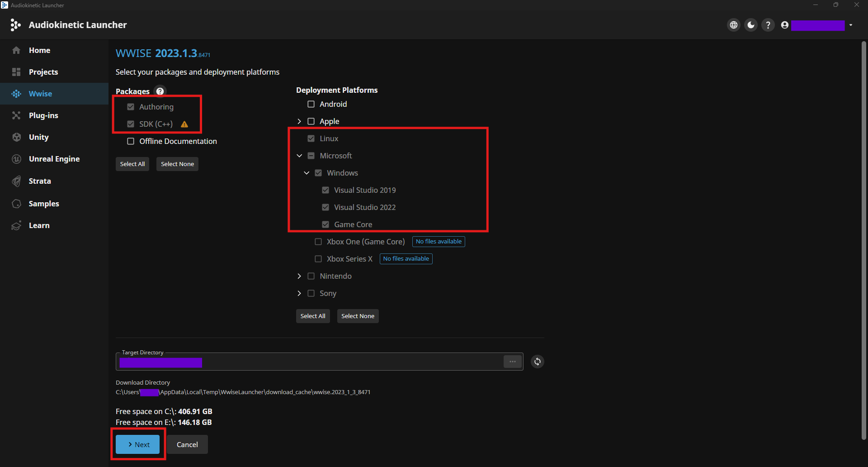Image resolution: width=868 pixels, height=467 pixels.
Task: Browse the target directory with the ellipsis button
Action: coord(513,362)
